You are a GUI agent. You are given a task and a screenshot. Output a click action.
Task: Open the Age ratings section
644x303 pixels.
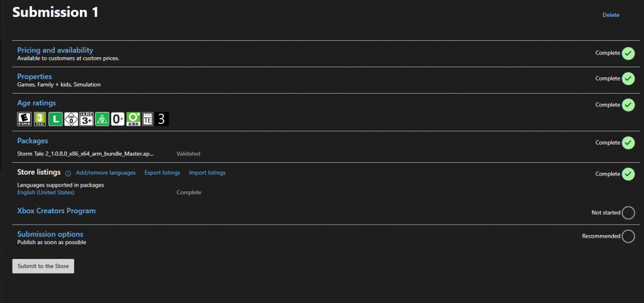coord(36,102)
